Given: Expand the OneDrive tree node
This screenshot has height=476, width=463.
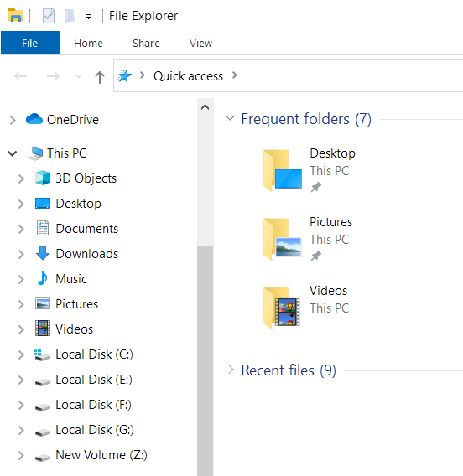Looking at the screenshot, I should click(13, 120).
